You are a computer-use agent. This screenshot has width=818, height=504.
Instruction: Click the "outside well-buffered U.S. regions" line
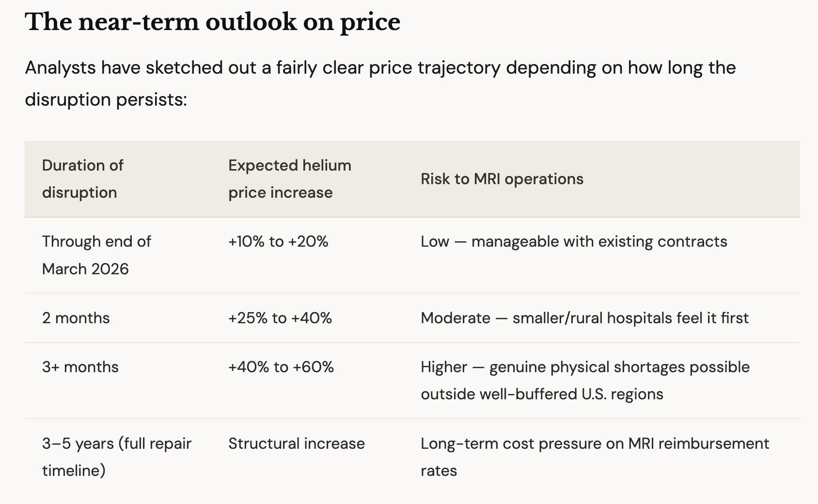click(x=542, y=394)
